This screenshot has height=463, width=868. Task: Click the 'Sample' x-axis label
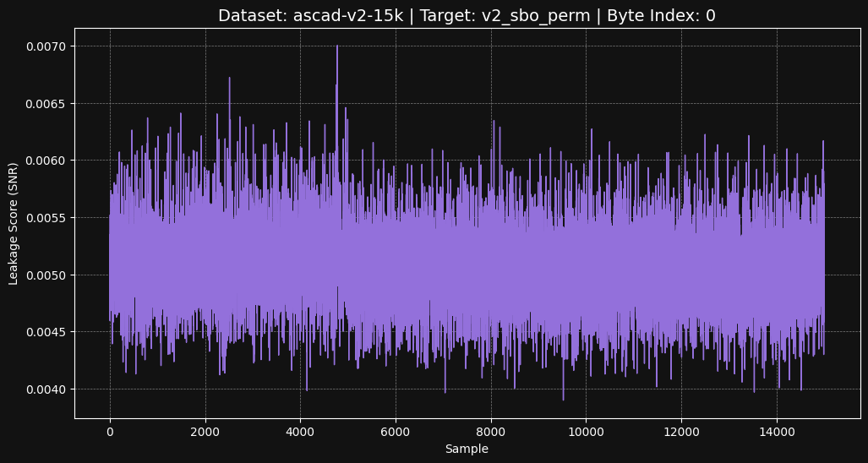click(467, 449)
